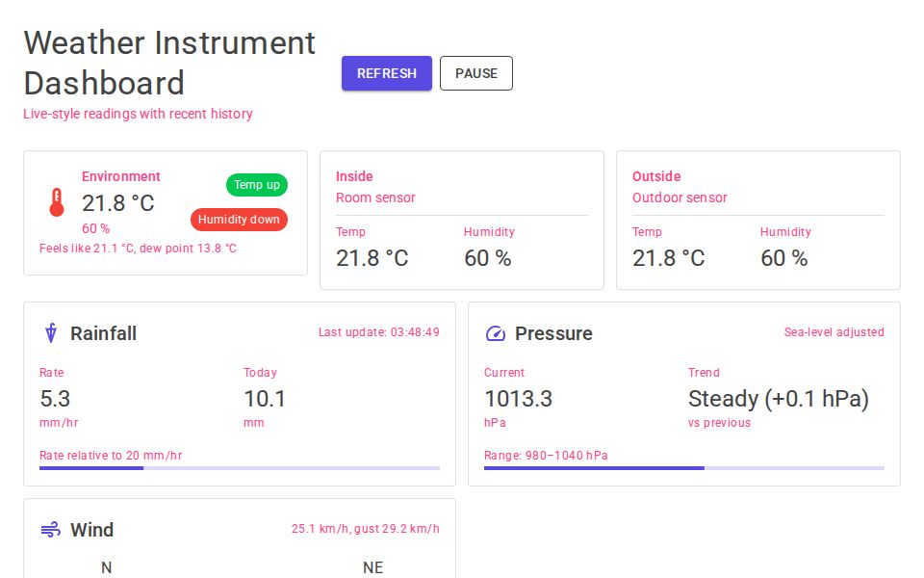Click the Last update timestamp
The width and height of the screenshot is (924, 578).
point(378,331)
